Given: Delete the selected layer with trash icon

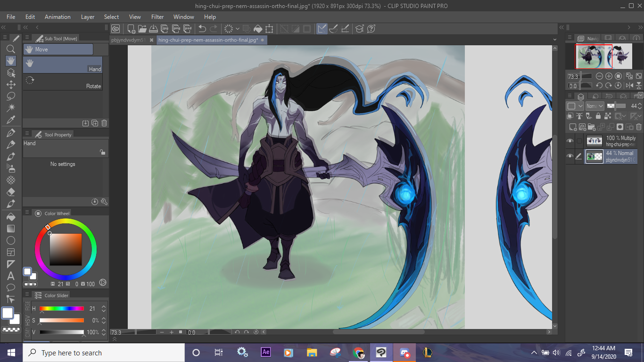Looking at the screenshot, I should click(639, 127).
